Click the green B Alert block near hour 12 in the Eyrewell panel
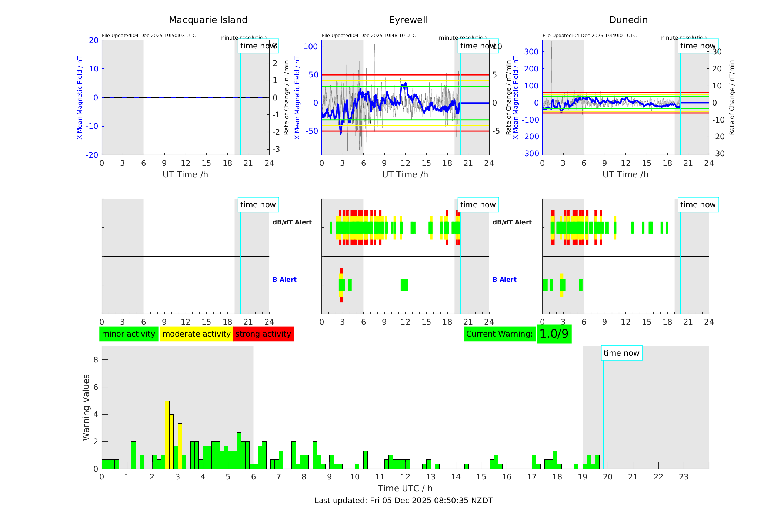Image resolution: width=784 pixels, height=532 pixels. click(x=404, y=285)
